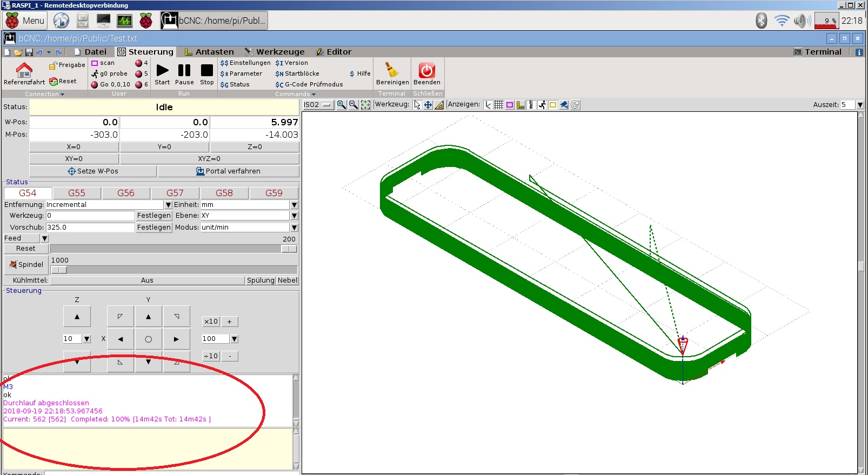
Task: Click the Freigabe unlock icon
Action: (53, 65)
